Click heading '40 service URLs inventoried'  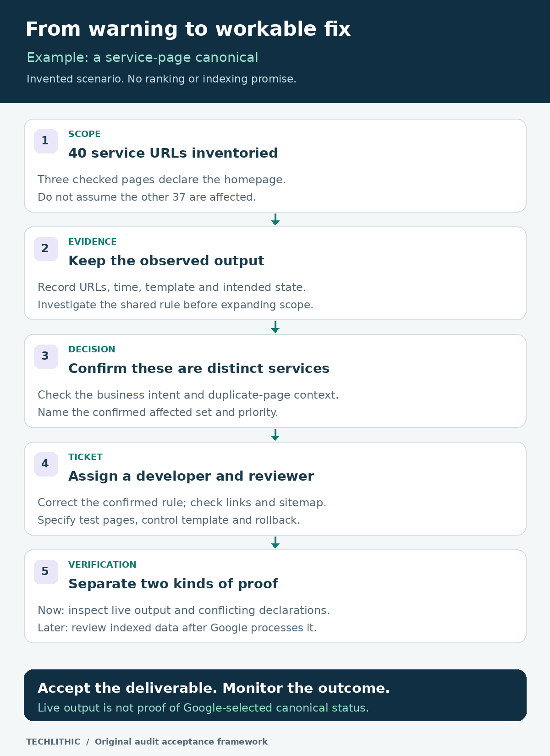coord(173,153)
